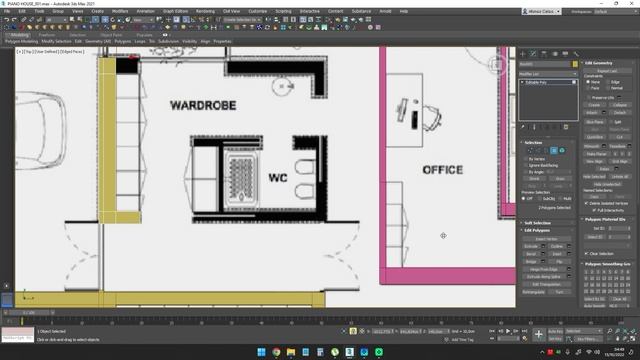640x360 pixels.
Task: Toggle Full Interactivity checkbox
Action: click(x=594, y=210)
